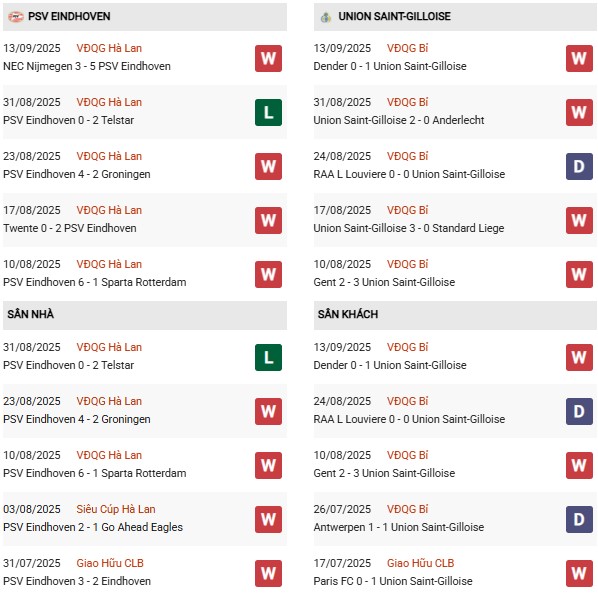The height and width of the screenshot is (596, 598).
Task: Select the Sân Khách section header
Action: [x=455, y=315]
